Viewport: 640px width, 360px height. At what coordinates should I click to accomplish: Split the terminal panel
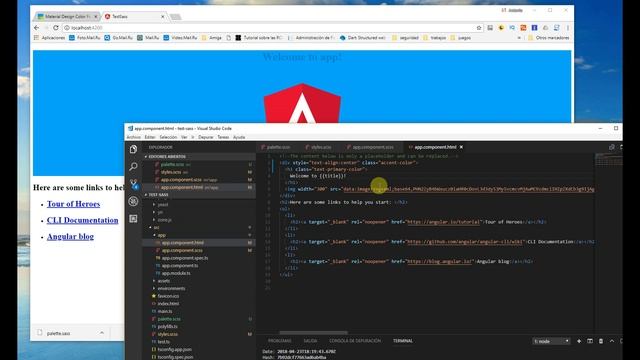(x=590, y=341)
